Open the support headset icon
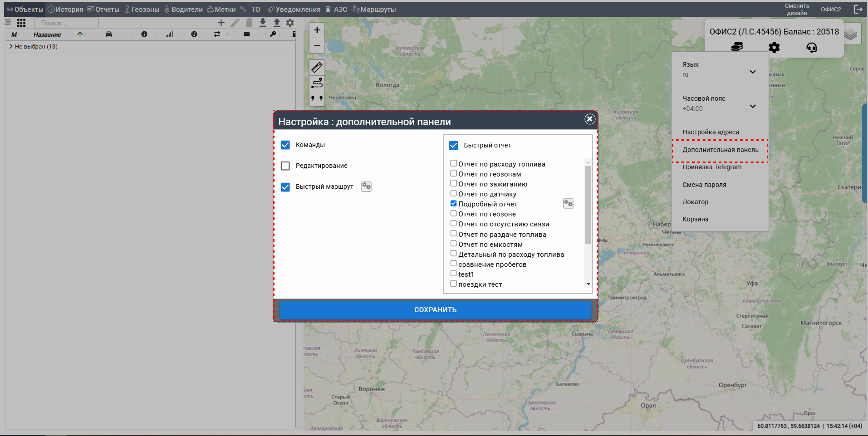This screenshot has height=436, width=868. click(811, 47)
